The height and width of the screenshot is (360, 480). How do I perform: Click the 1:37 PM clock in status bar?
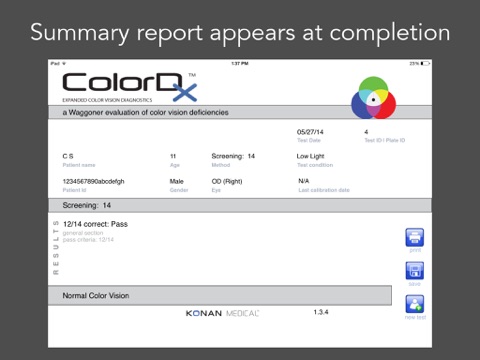[240, 63]
